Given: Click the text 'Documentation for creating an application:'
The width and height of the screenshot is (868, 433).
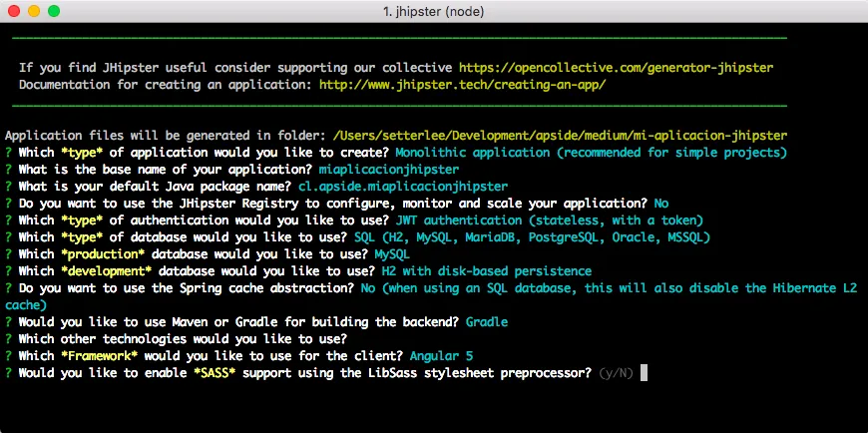Looking at the screenshot, I should click(166, 85).
